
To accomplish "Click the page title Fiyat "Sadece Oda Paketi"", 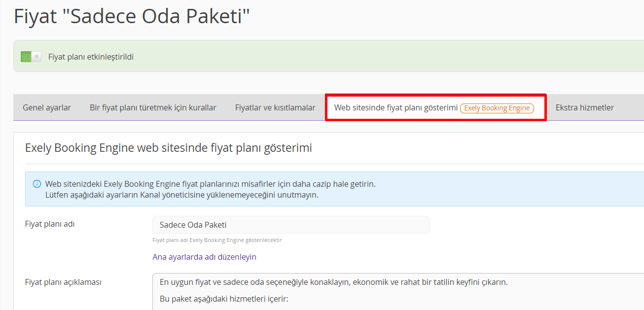I will click(x=132, y=17).
